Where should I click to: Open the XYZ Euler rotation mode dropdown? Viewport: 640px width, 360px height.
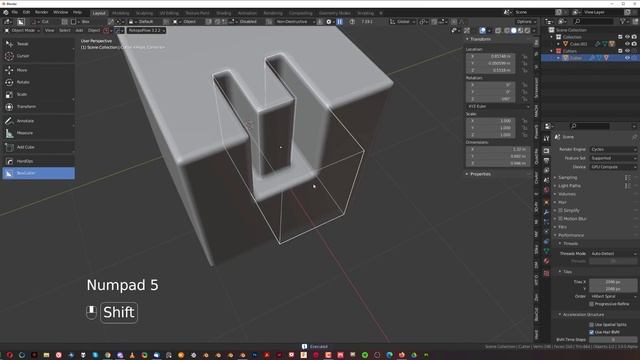tap(498, 106)
